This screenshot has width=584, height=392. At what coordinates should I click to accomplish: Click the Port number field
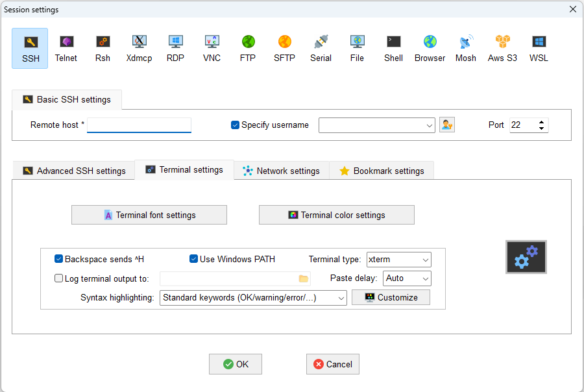click(523, 125)
